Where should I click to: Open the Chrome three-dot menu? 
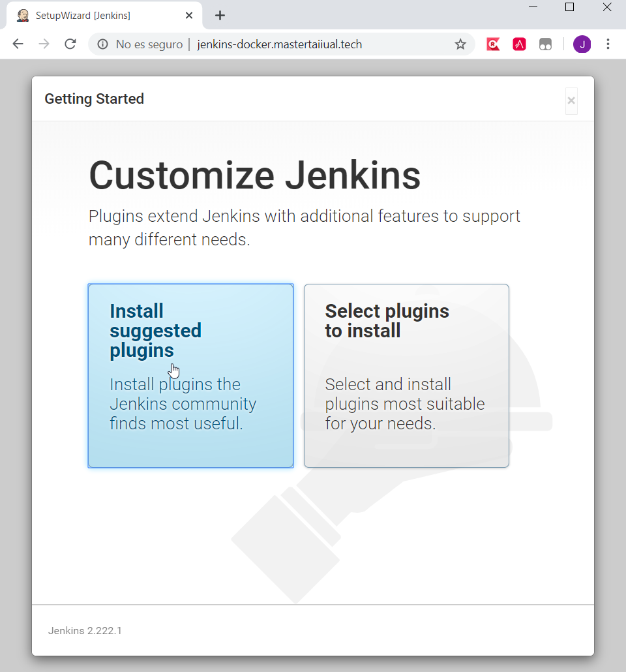point(608,44)
